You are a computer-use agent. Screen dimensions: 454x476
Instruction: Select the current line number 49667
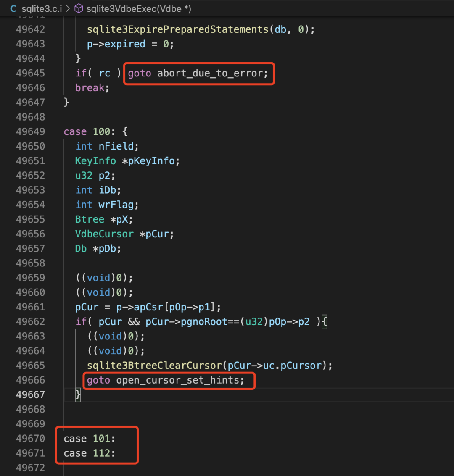tap(30, 394)
